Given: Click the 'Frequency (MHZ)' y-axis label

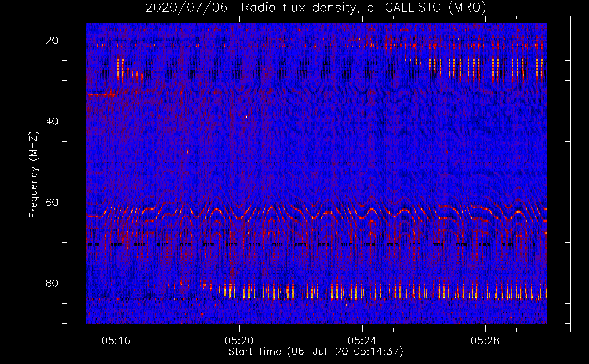Looking at the screenshot, I should click(33, 175).
